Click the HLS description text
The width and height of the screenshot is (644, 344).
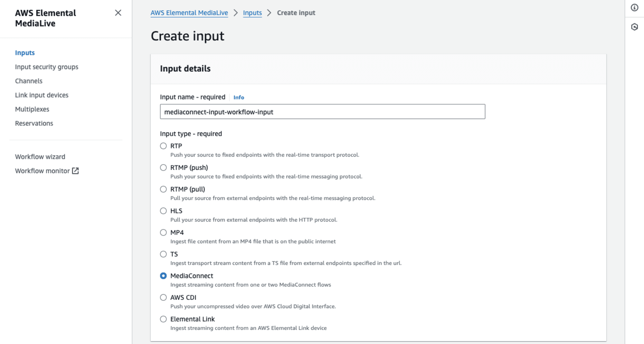coord(254,220)
